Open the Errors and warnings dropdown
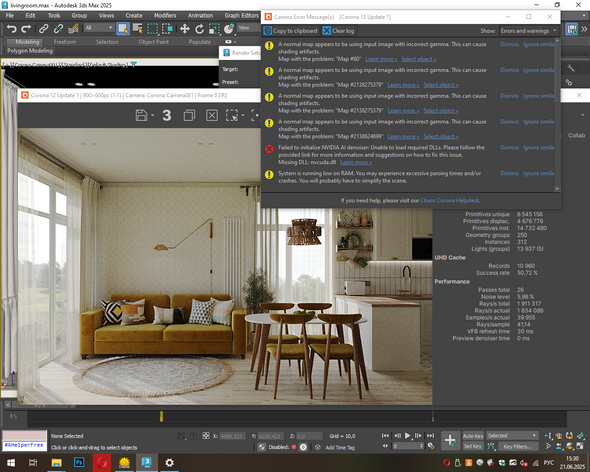This screenshot has width=590, height=472. tap(529, 31)
